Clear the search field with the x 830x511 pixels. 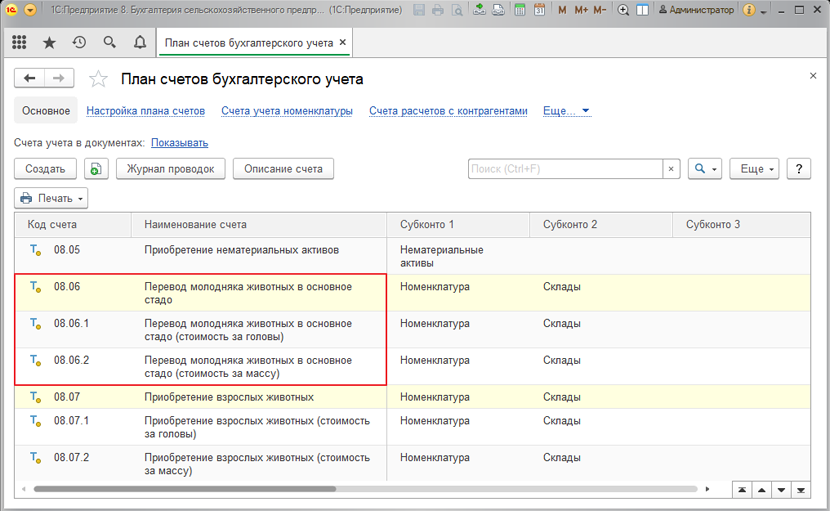[671, 169]
